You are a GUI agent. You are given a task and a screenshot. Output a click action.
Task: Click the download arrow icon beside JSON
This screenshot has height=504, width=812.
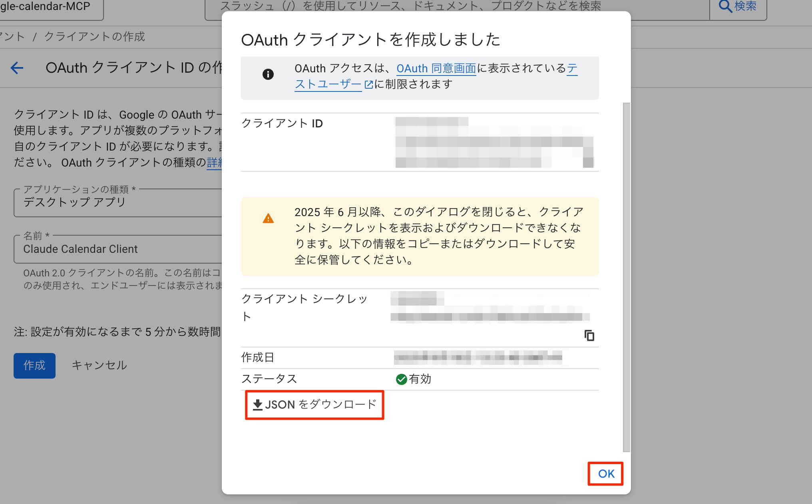(x=258, y=405)
